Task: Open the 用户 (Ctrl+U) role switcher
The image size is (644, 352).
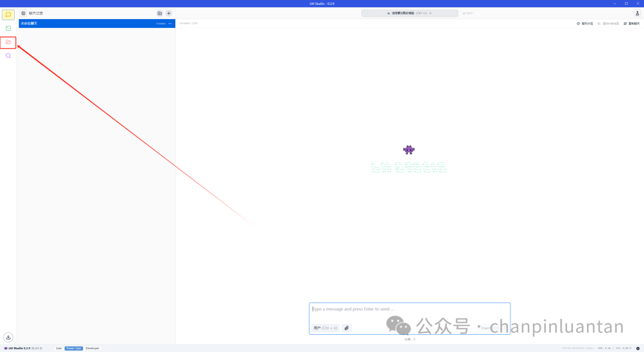Action: click(x=326, y=328)
